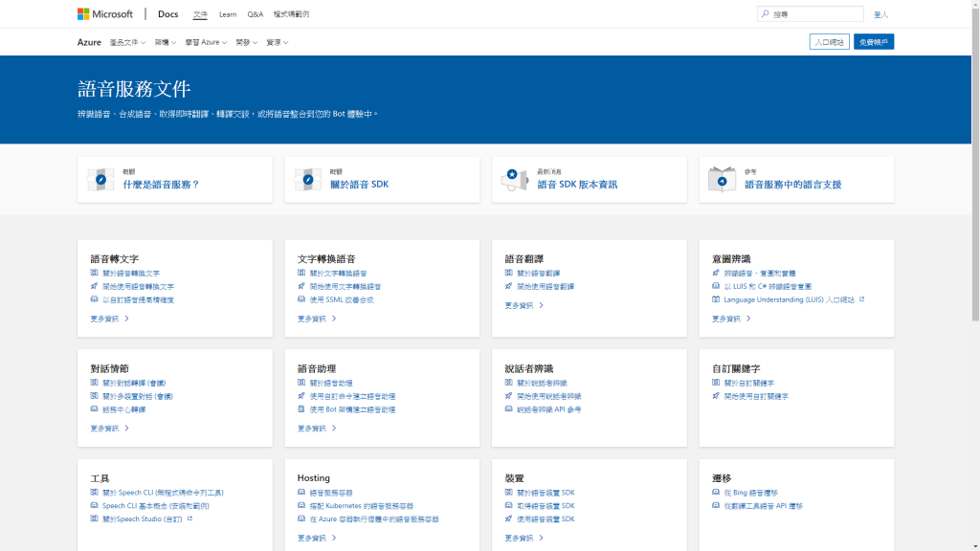
Task: Open 關於語音轉換文字 link
Action: point(131,273)
